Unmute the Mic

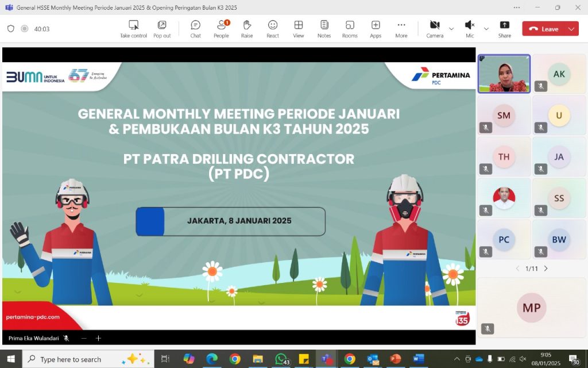pos(470,29)
